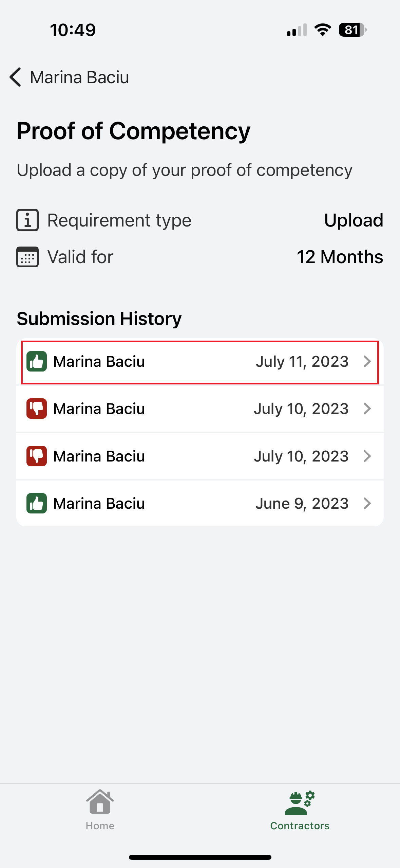Viewport: 400px width, 868px height.
Task: Tap the Valid for calendar icon
Action: (27, 257)
